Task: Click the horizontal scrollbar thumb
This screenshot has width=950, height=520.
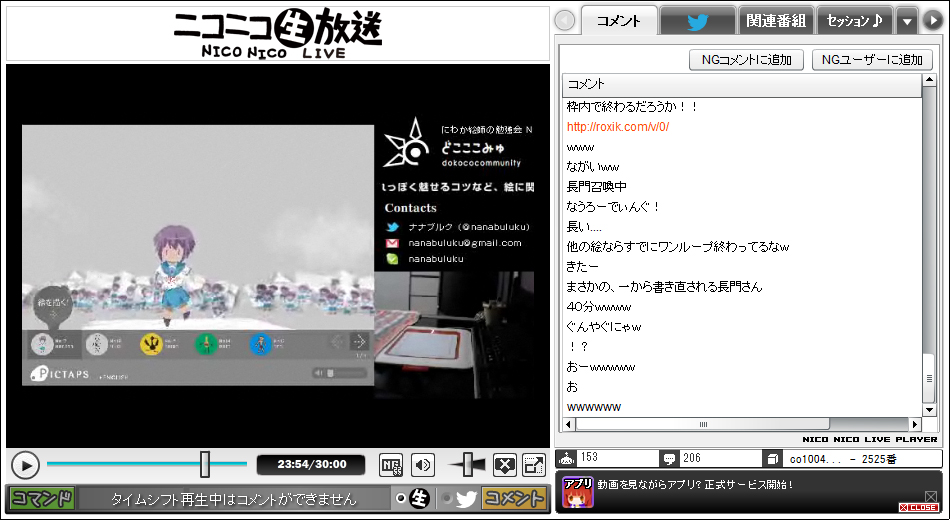Action: click(703, 424)
